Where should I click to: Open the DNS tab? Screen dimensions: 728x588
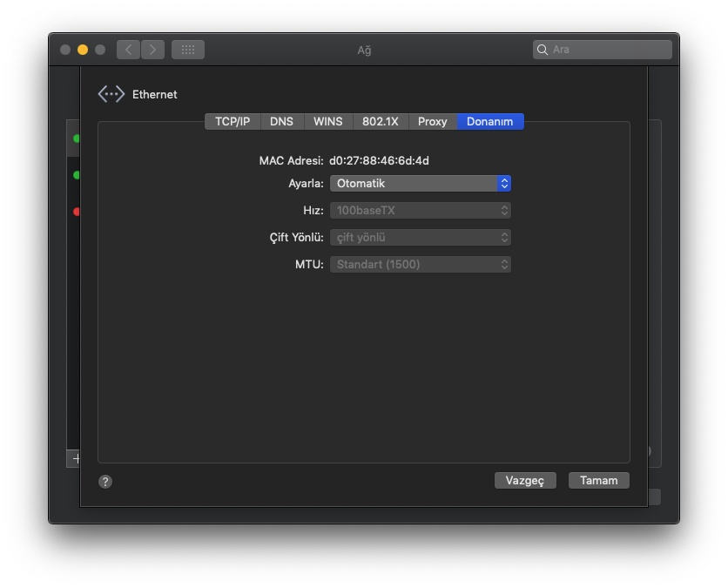pos(281,122)
